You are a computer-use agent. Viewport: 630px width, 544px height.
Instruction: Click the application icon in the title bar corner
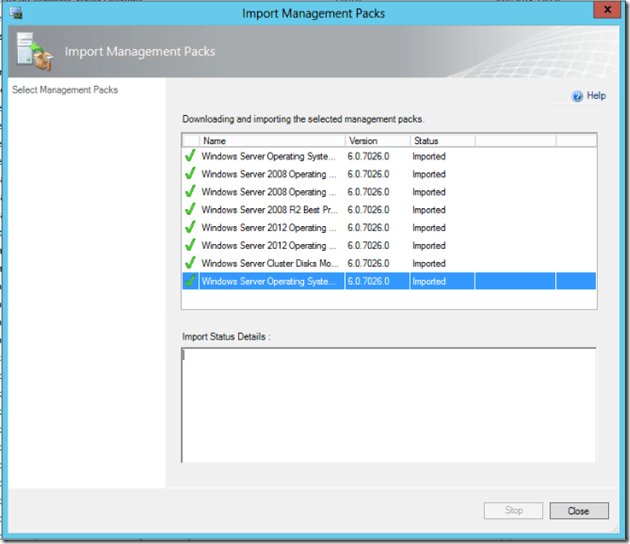point(14,13)
